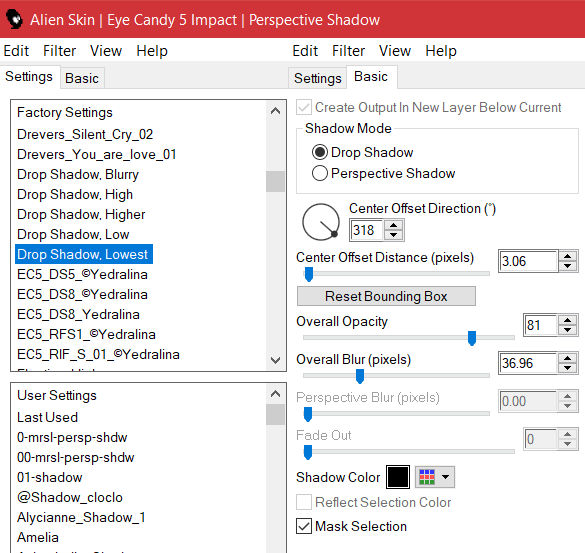Open the right View menu
Screen dimensions: 585x553
click(395, 51)
